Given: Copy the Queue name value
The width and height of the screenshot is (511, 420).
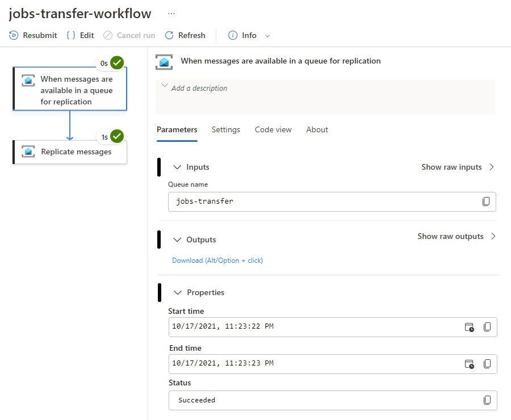Looking at the screenshot, I should coord(487,201).
